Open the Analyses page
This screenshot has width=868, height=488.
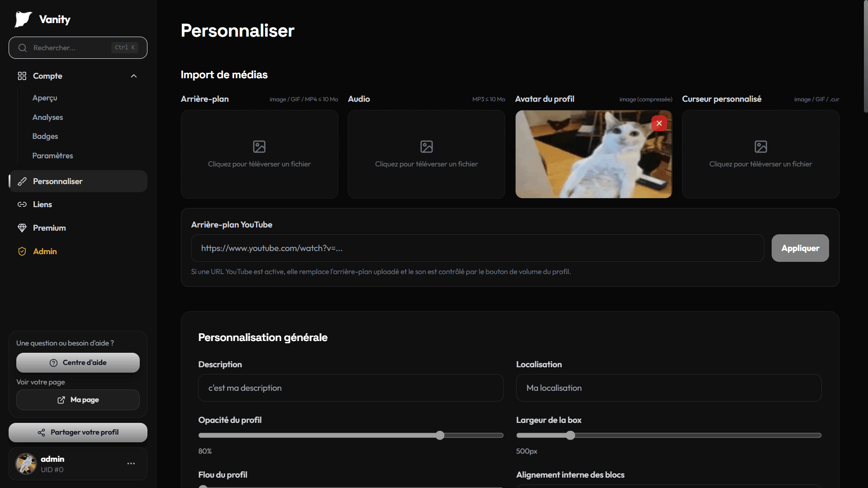pyautogui.click(x=47, y=117)
